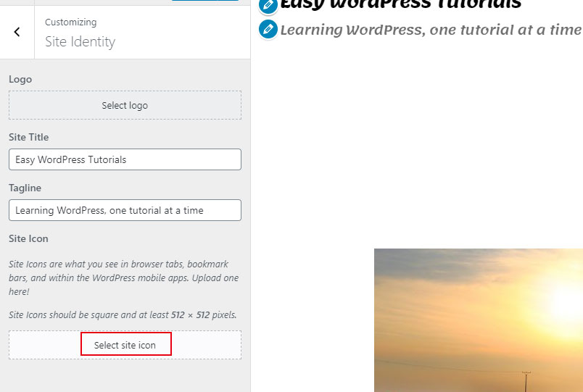Click the pencil icon beside the tagline
583x392 pixels.
[x=268, y=30]
